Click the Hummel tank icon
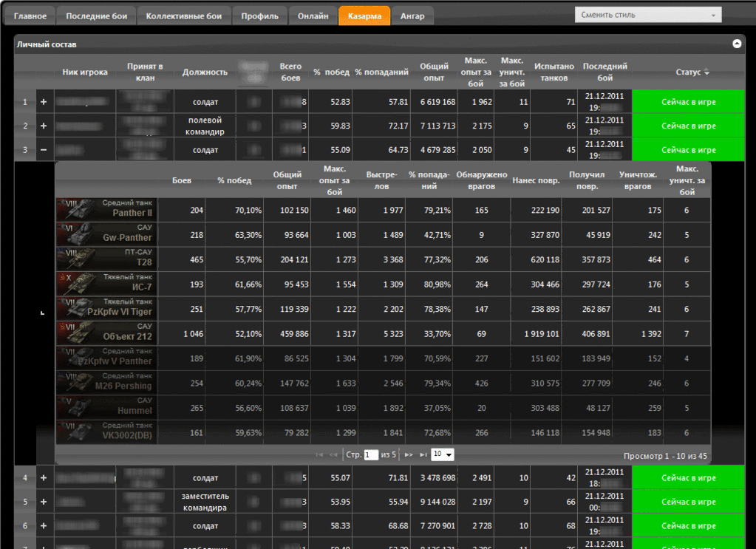The height and width of the screenshot is (549, 756). coord(106,408)
